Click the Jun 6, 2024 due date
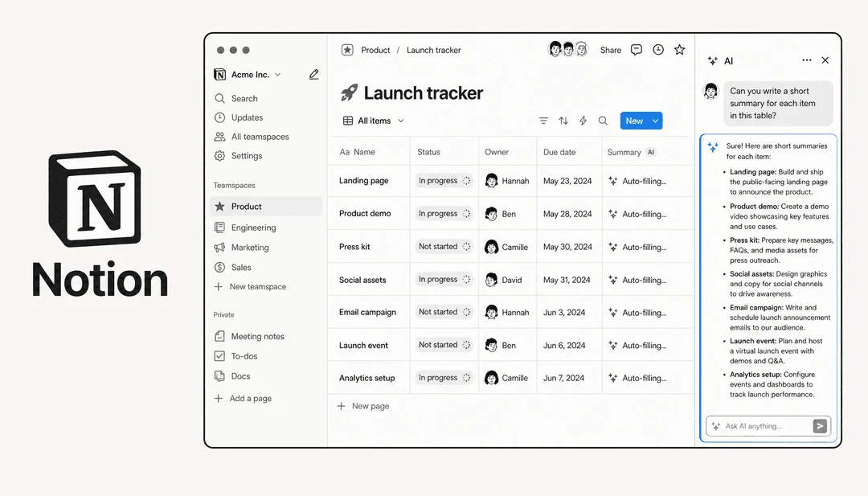 pos(564,346)
